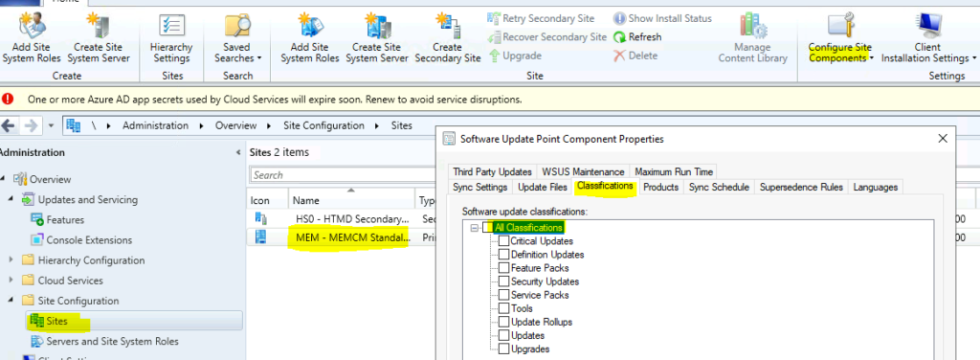
Task: Collapse the Overview tree node
Action: coord(3,179)
